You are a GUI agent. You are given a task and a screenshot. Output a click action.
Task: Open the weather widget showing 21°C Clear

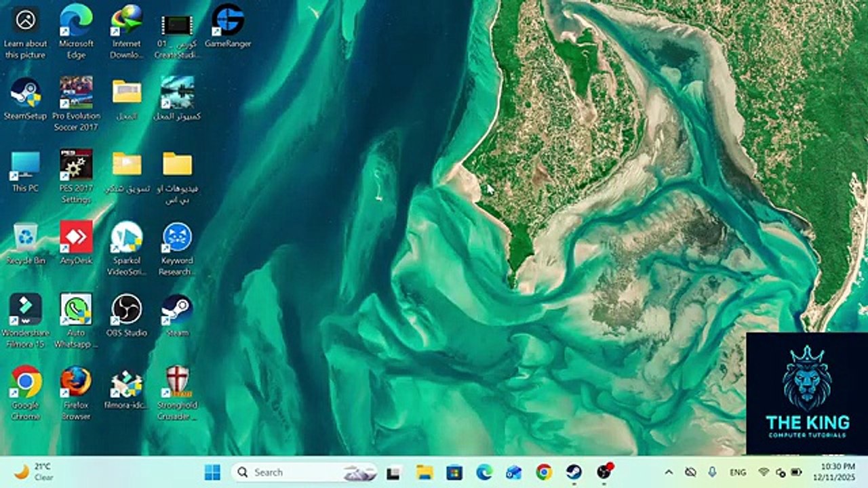coord(34,472)
